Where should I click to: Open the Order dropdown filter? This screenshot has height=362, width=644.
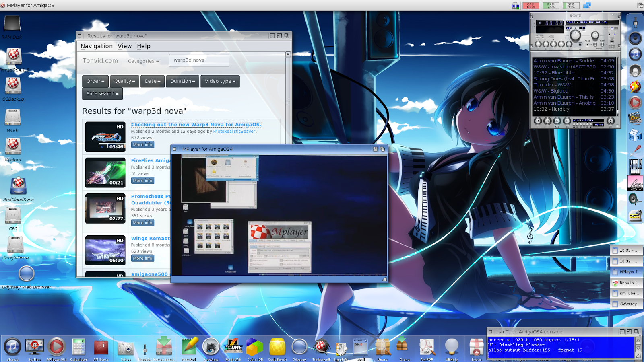coord(95,81)
